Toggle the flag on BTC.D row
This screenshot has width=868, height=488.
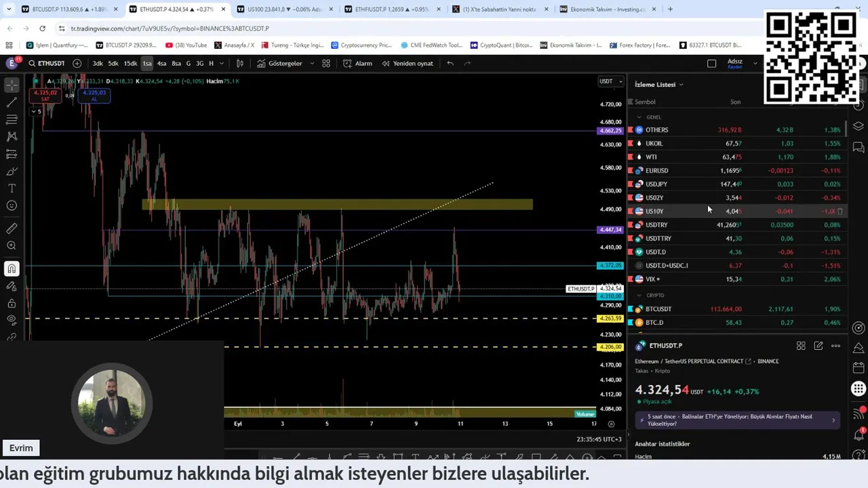[x=631, y=323]
